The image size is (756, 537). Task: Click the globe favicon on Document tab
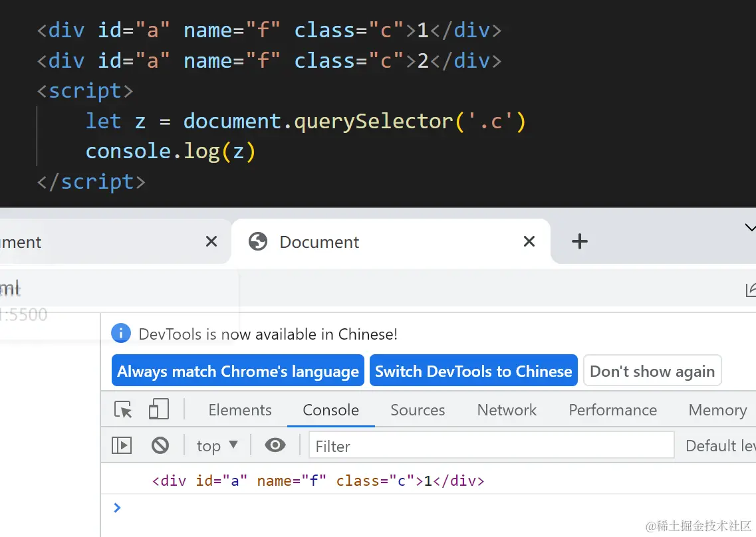(x=258, y=241)
